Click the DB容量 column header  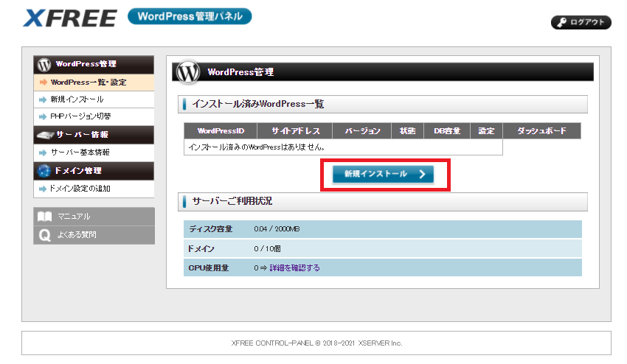pyautogui.click(x=447, y=130)
